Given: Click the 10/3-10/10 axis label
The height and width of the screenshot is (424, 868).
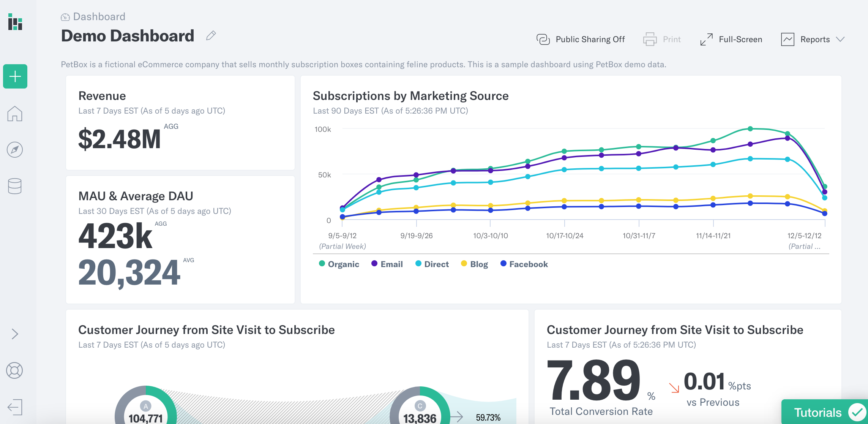Looking at the screenshot, I should [490, 236].
